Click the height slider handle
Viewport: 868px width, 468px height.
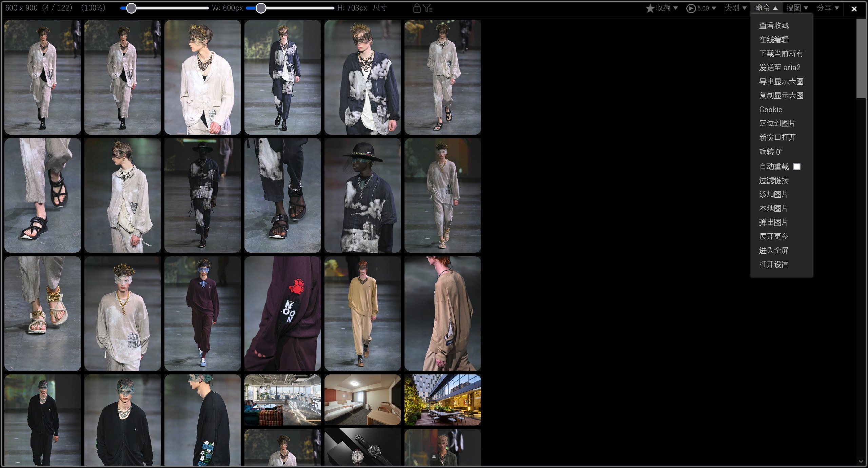[x=261, y=8]
